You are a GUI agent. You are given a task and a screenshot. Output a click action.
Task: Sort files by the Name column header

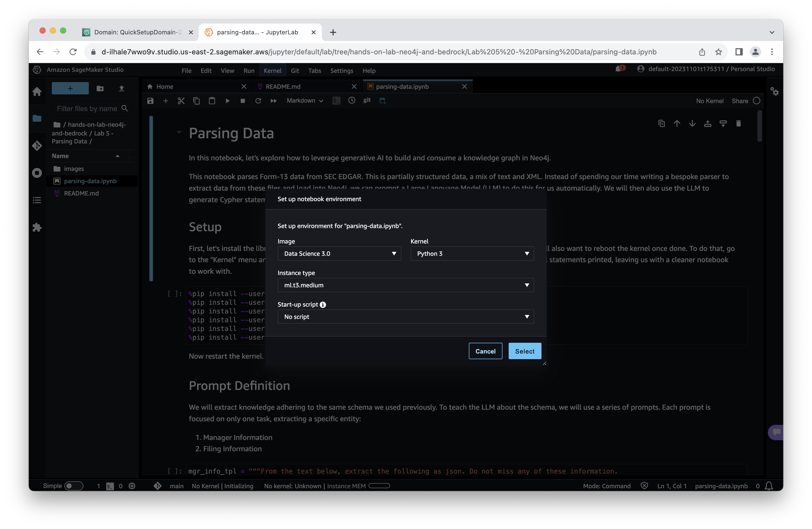coord(87,156)
